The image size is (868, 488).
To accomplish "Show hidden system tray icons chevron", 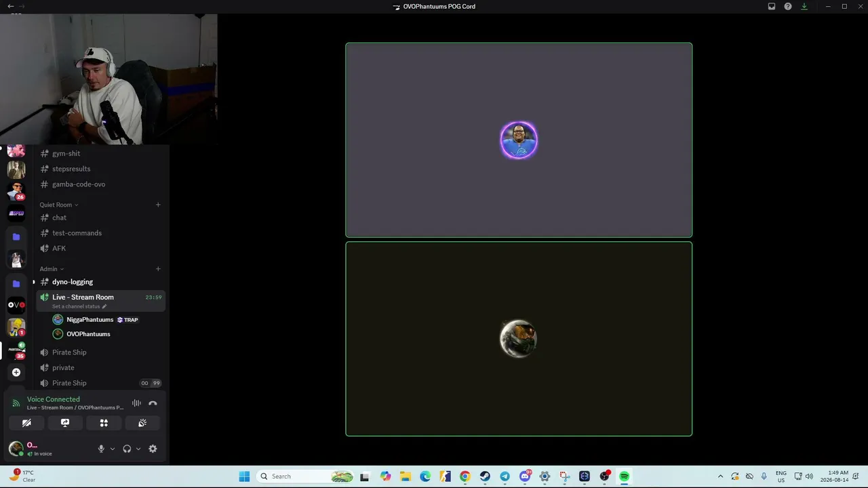I will pos(720,476).
